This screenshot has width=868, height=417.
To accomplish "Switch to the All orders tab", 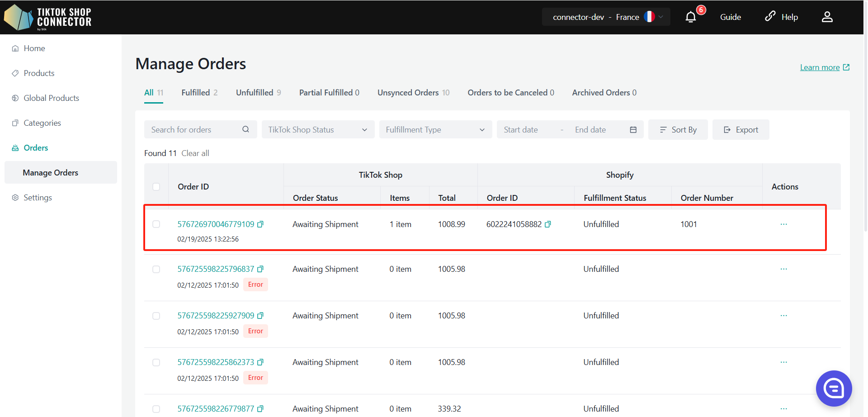I will [154, 93].
